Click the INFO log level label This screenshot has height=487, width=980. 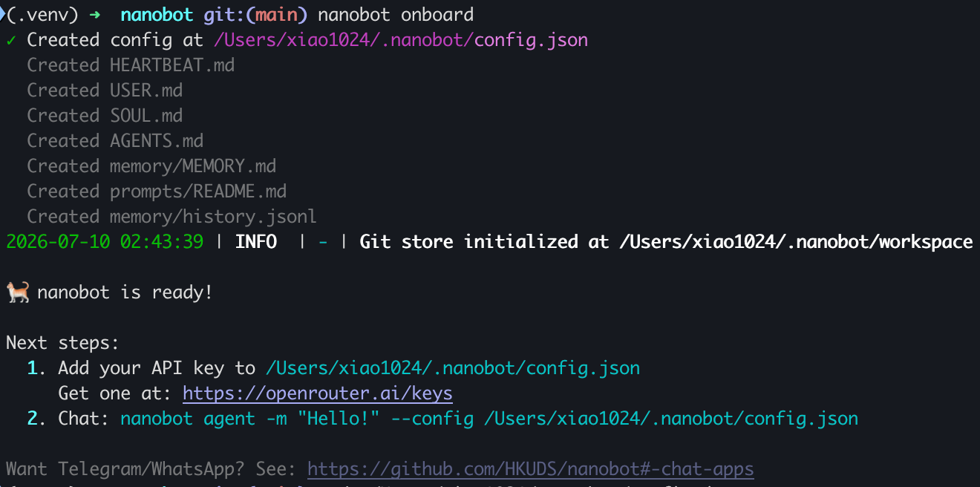[256, 242]
